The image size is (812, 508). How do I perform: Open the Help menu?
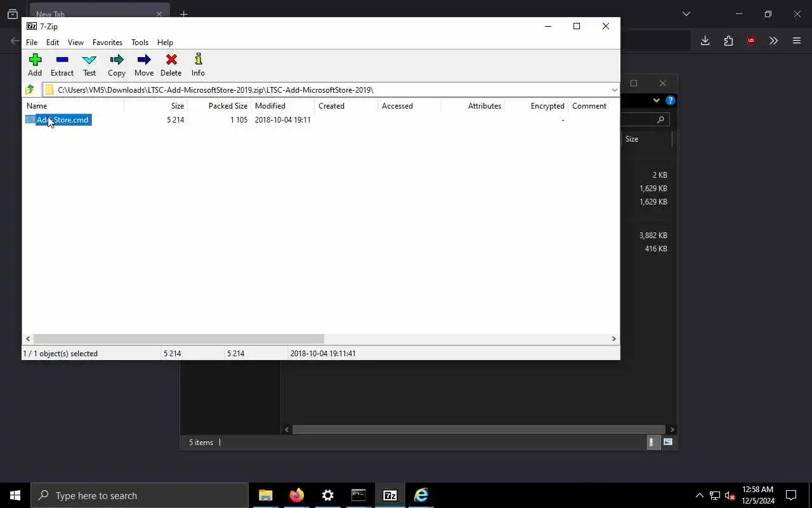click(165, 43)
